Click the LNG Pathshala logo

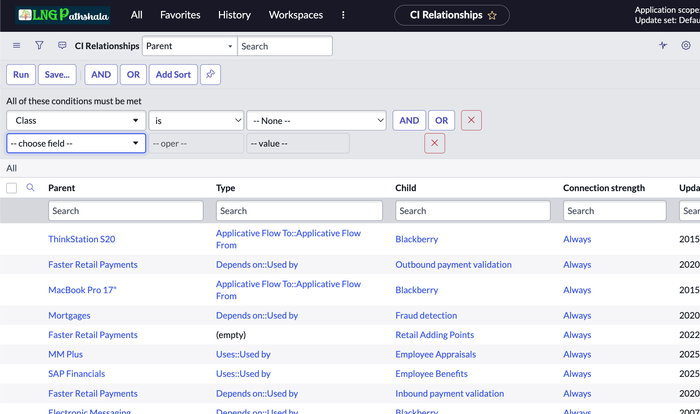[63, 16]
